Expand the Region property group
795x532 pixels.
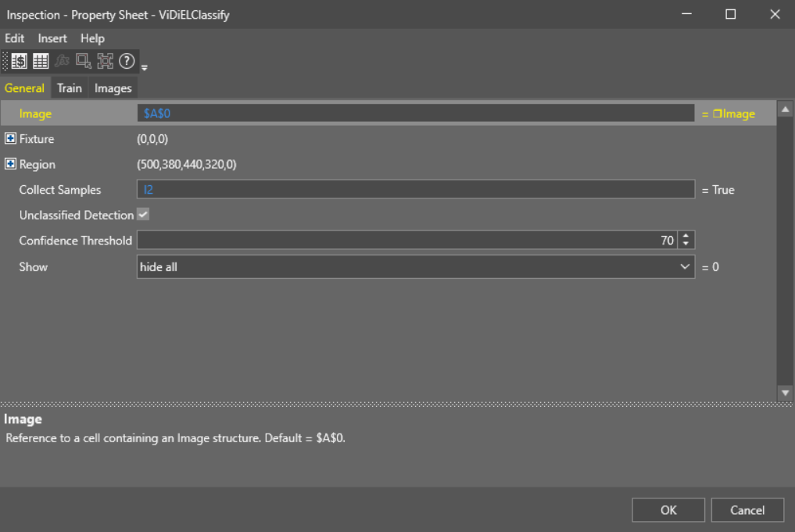pyautogui.click(x=11, y=165)
